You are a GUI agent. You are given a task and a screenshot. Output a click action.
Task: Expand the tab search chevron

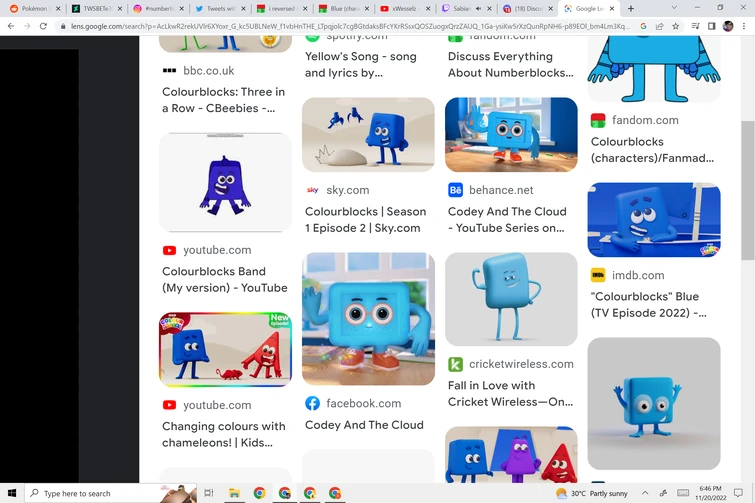coord(674,8)
